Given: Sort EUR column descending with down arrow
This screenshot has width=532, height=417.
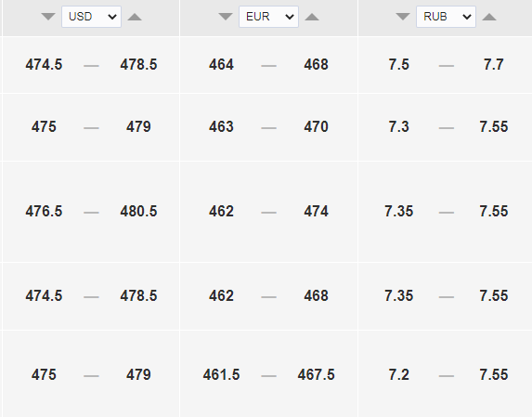Looking at the screenshot, I should (x=226, y=17).
